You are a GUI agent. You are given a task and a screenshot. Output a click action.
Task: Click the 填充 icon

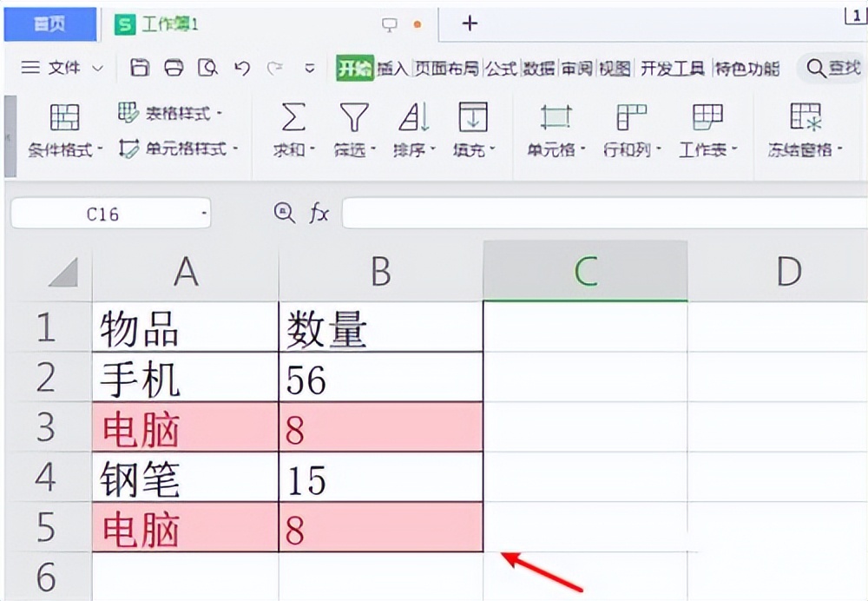(x=473, y=117)
